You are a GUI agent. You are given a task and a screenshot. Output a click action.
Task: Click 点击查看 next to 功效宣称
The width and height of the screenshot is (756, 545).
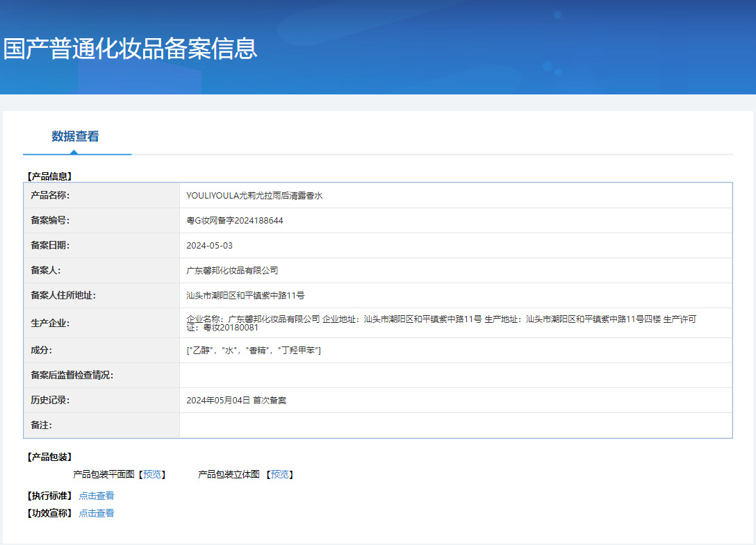97,514
